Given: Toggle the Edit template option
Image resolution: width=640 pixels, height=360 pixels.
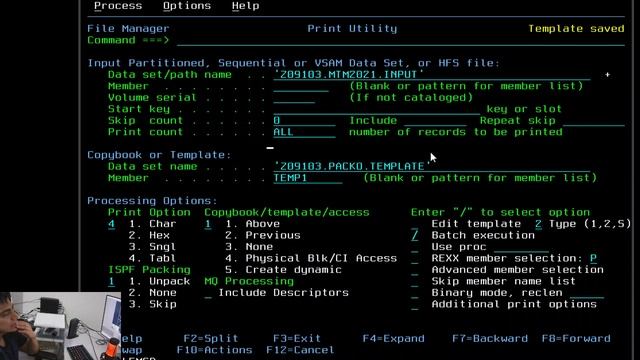Looking at the screenshot, I should tap(415, 224).
